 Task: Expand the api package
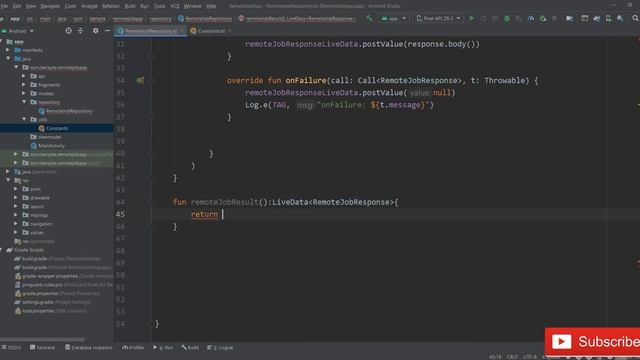click(24, 76)
